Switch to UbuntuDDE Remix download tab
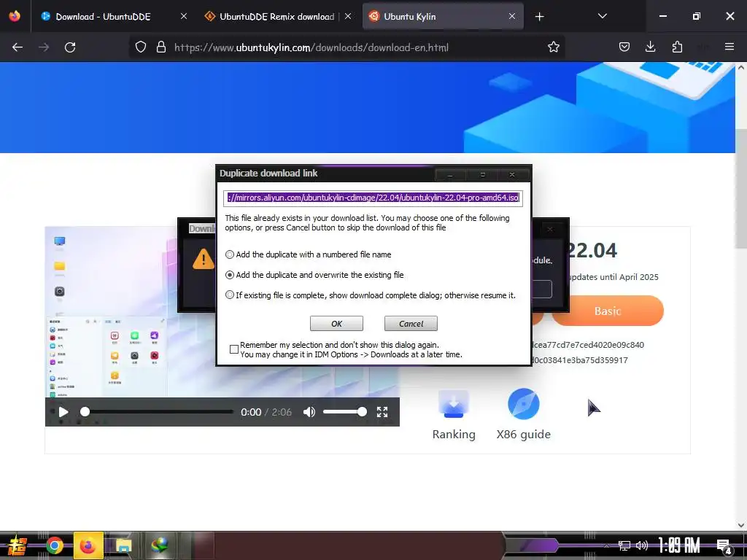Screen dimensions: 747x560 [276, 17]
